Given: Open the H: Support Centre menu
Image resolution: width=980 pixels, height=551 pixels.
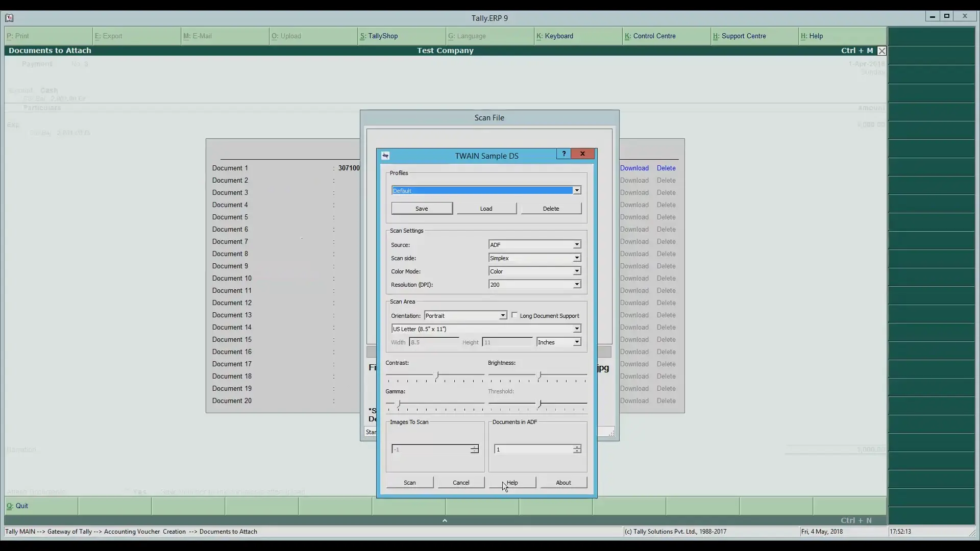Looking at the screenshot, I should point(755,36).
